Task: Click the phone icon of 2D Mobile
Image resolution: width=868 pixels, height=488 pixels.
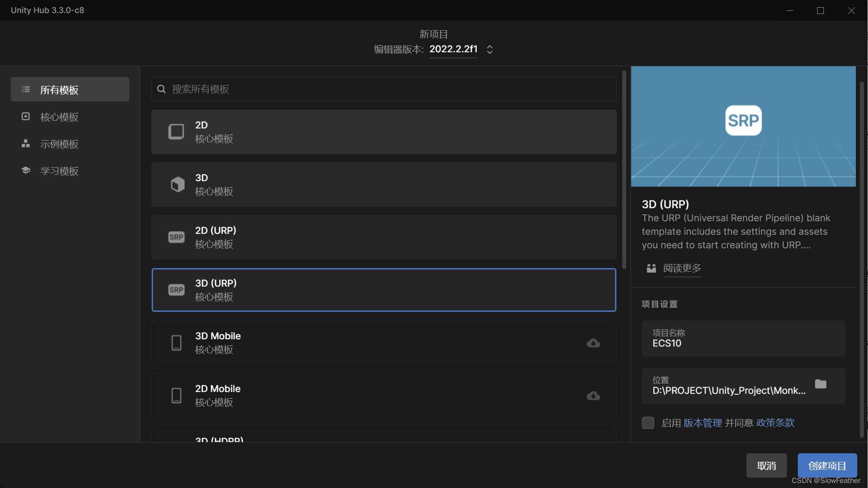Action: 176,396
